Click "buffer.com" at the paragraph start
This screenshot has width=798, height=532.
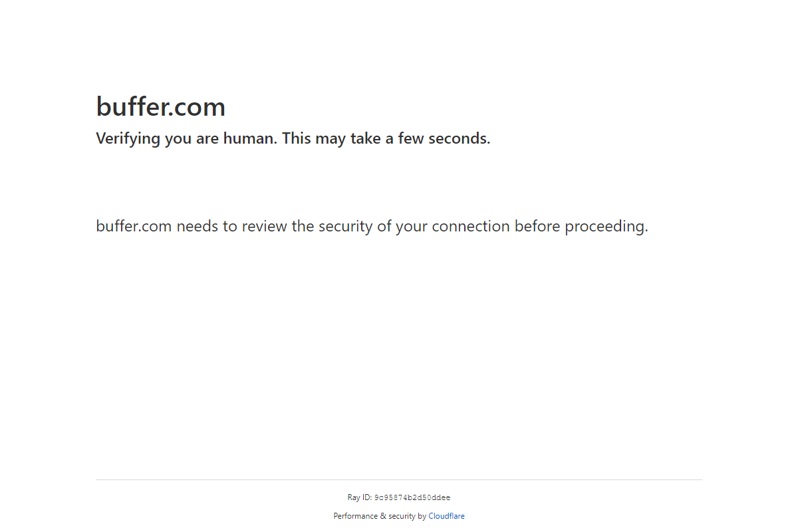point(134,226)
